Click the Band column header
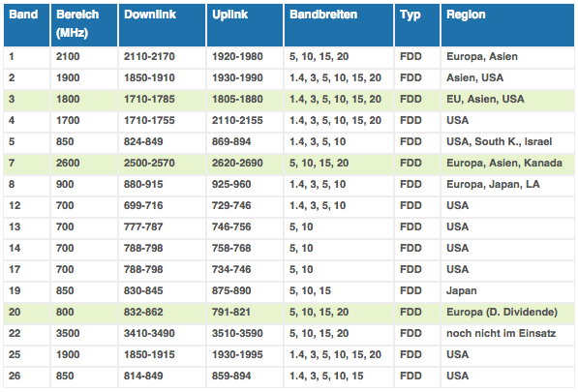The height and width of the screenshot is (392, 578). 26,25
